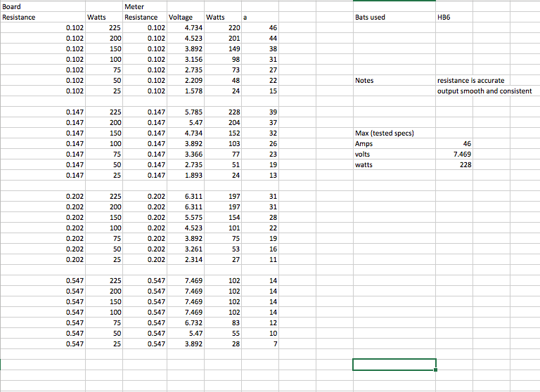Select the voltage cell showing 6.732
Viewport: 540px width, 392px height.
[x=185, y=323]
